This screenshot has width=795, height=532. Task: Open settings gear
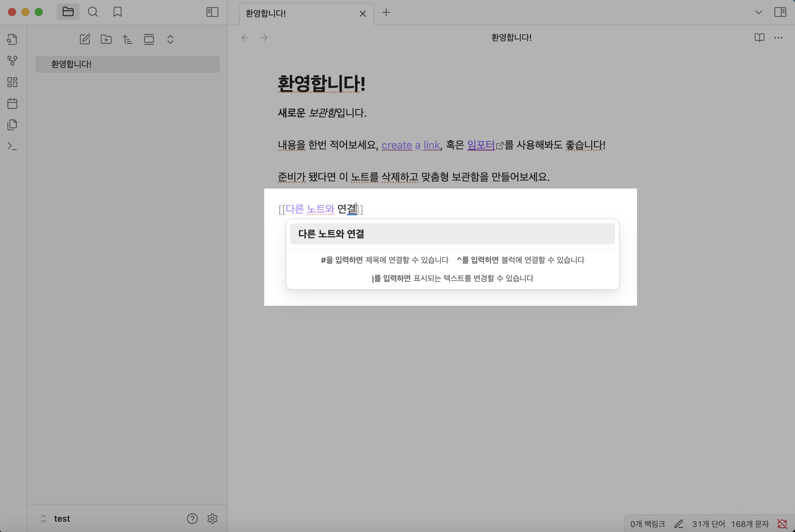coord(212,518)
